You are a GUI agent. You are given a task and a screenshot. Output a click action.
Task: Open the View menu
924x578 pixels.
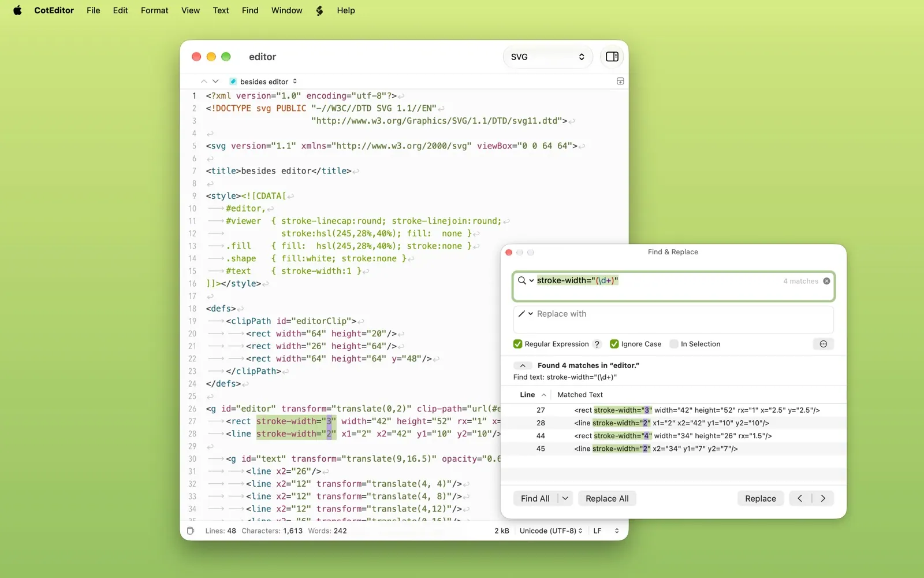[x=191, y=10]
